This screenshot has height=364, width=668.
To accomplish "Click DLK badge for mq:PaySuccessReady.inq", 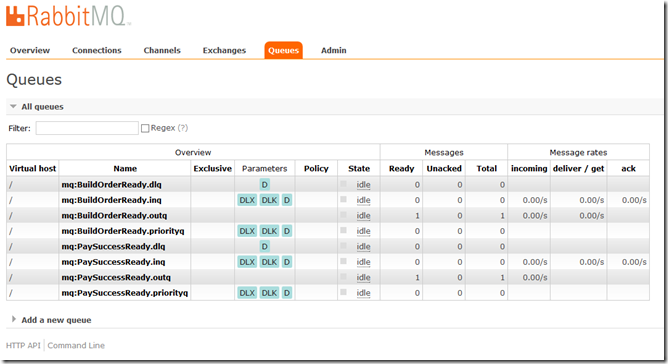I will [269, 262].
